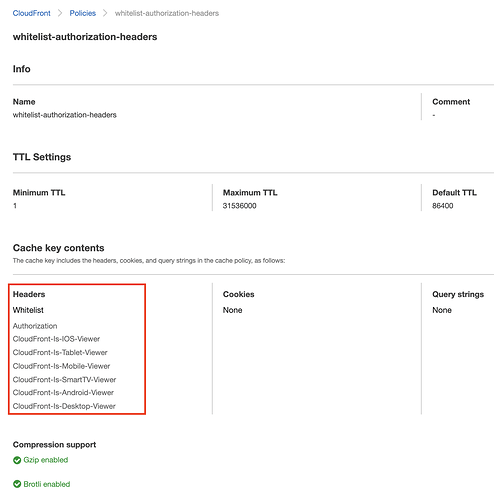Click the Query strings column label
Image resolution: width=494 pixels, height=500 pixels.
(x=458, y=294)
